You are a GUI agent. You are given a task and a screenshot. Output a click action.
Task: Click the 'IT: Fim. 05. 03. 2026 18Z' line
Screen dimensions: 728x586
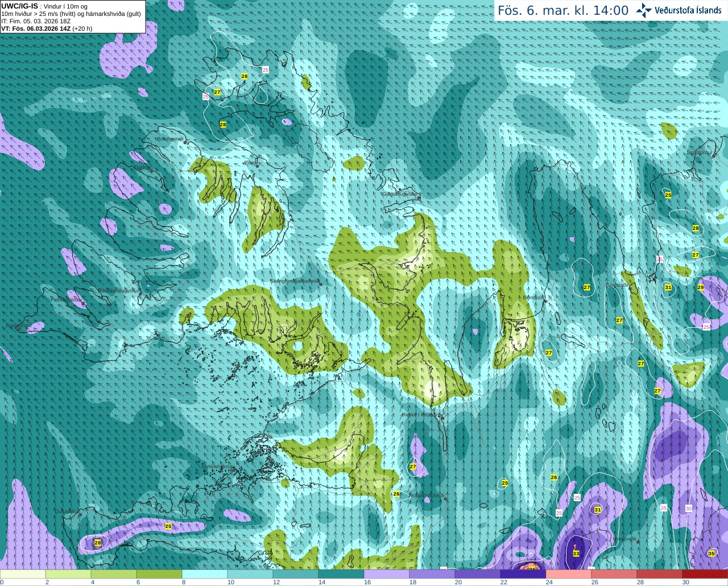click(36, 21)
